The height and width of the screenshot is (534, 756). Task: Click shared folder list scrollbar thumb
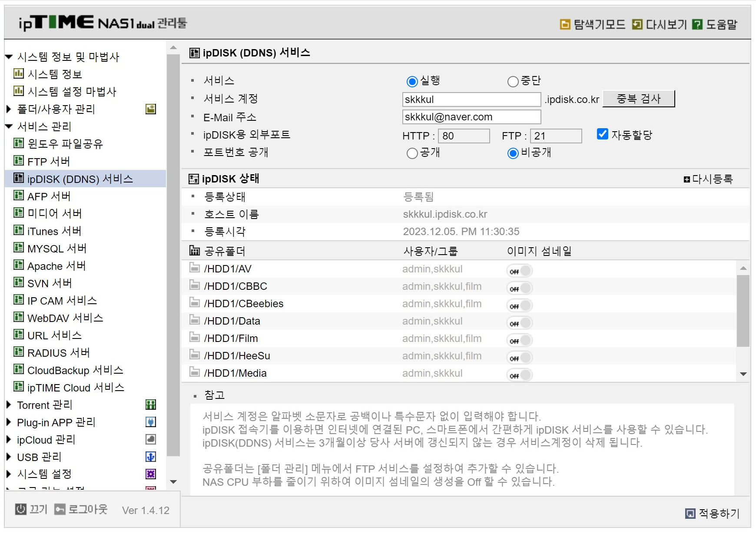[x=743, y=311]
